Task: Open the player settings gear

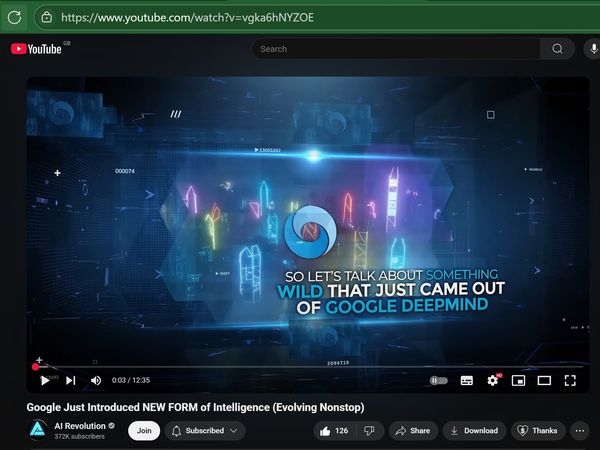Action: coord(492,380)
